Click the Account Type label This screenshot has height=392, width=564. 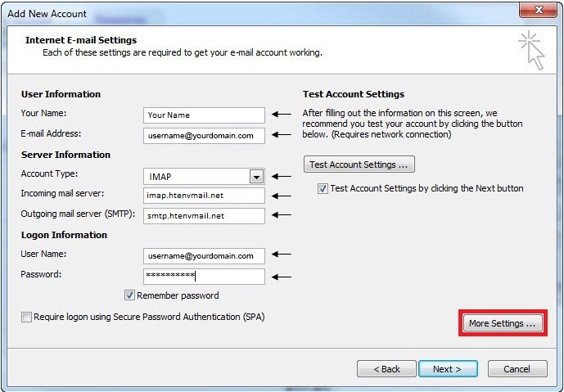[49, 173]
